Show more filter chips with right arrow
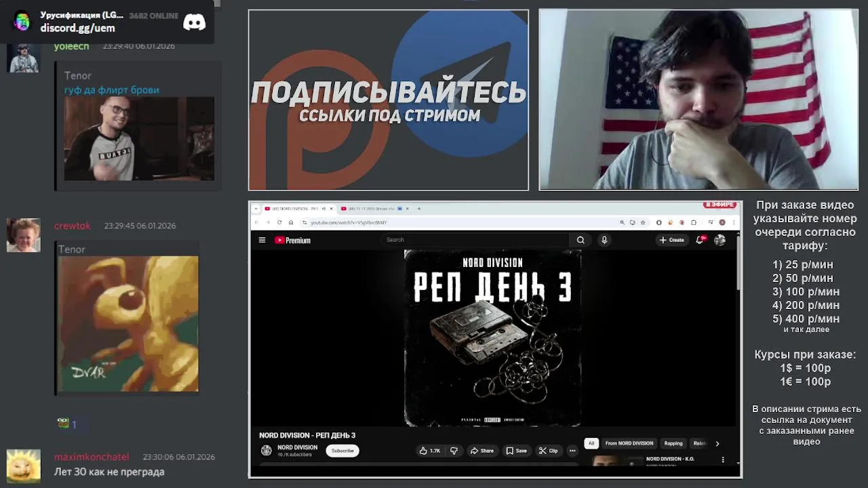This screenshot has height=488, width=868. tap(717, 443)
